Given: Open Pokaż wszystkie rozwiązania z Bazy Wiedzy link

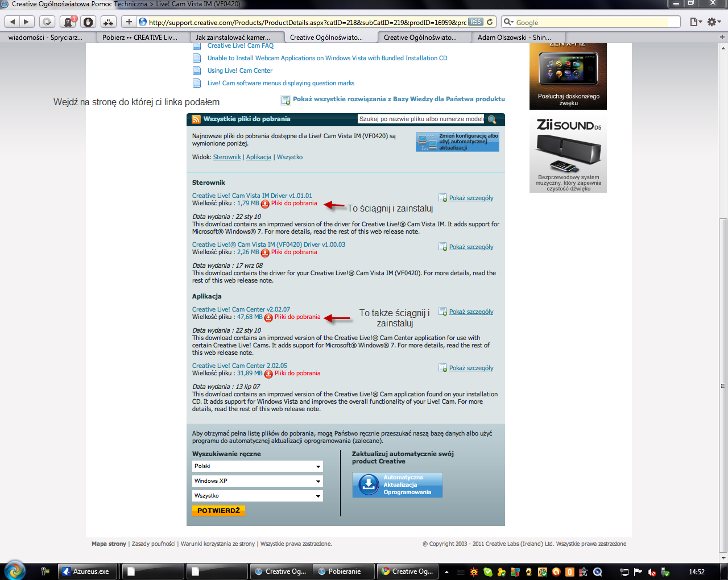Looking at the screenshot, I should pos(399,99).
